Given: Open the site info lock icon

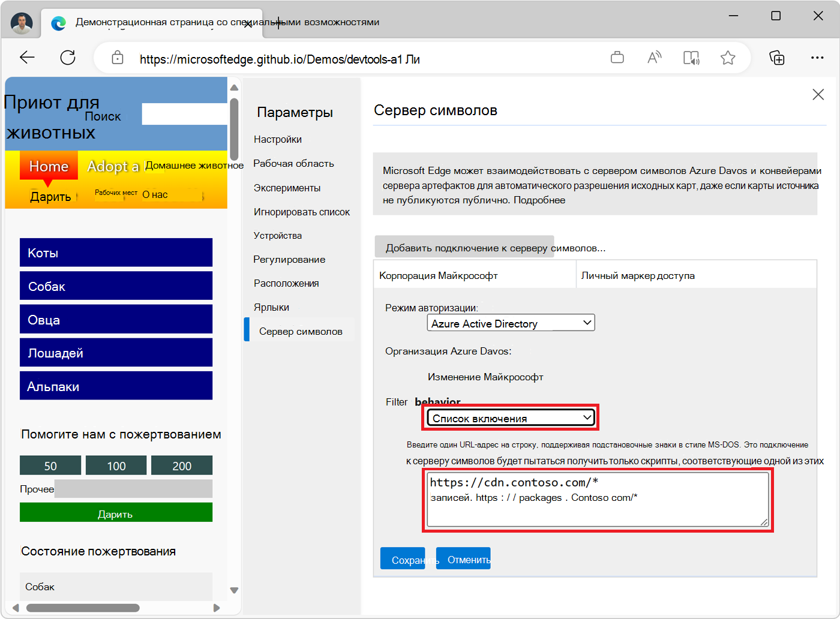Looking at the screenshot, I should [118, 58].
